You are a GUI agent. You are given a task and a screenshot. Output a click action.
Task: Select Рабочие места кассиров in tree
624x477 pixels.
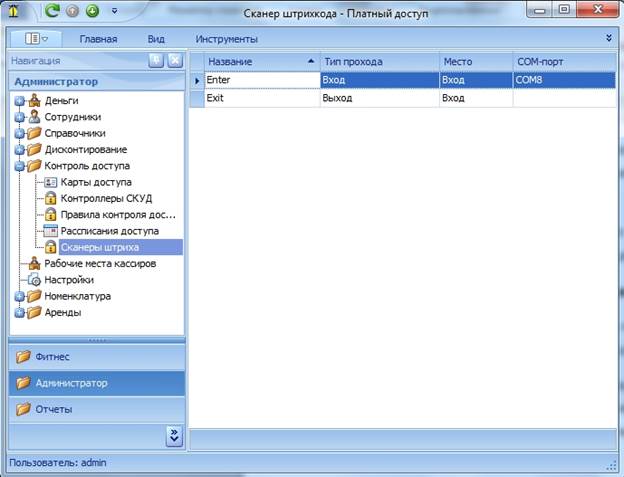(x=99, y=263)
